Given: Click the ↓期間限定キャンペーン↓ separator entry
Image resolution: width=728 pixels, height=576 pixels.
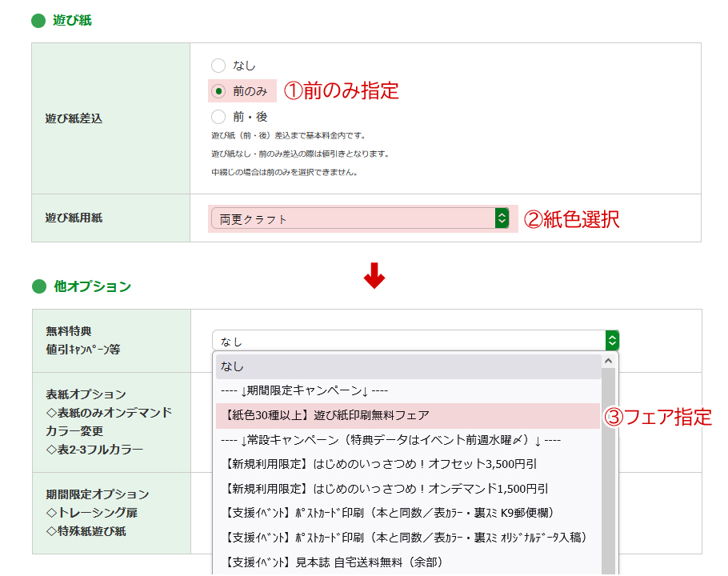Looking at the screenshot, I should pyautogui.click(x=406, y=390).
